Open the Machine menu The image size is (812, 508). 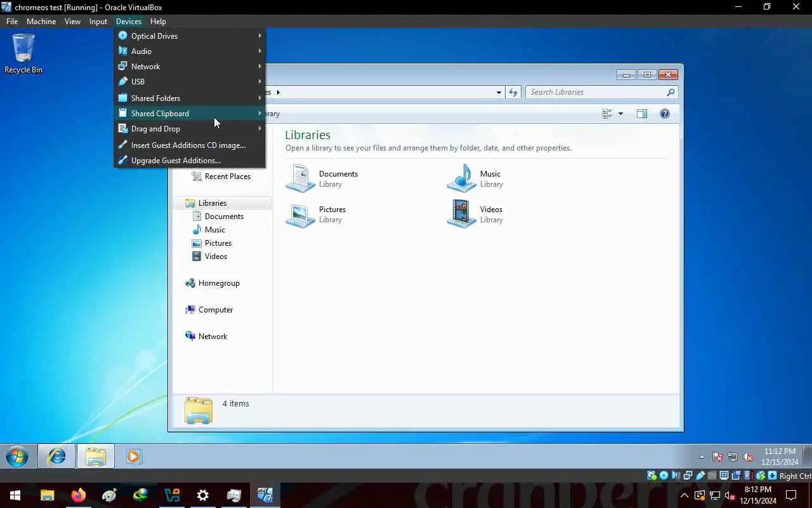(x=41, y=22)
